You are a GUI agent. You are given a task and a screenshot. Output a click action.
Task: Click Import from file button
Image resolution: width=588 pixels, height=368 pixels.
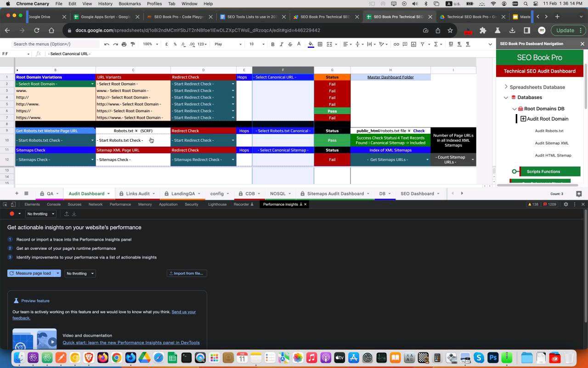click(187, 273)
